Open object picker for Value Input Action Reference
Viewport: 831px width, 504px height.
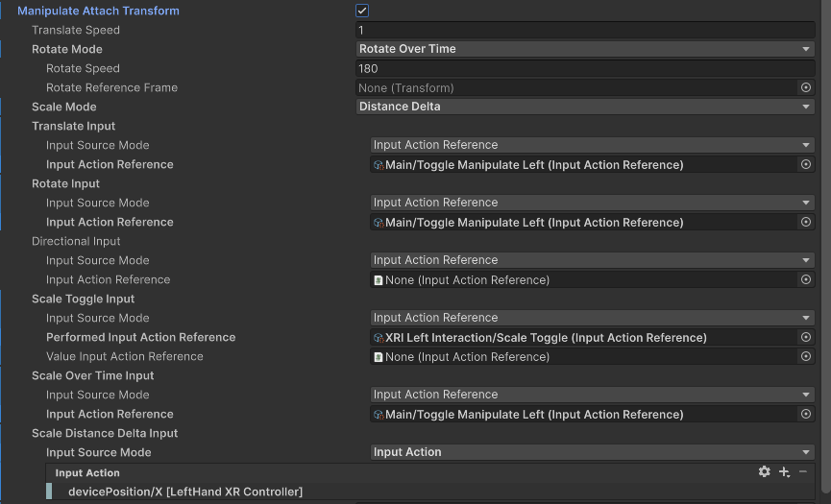click(x=806, y=356)
